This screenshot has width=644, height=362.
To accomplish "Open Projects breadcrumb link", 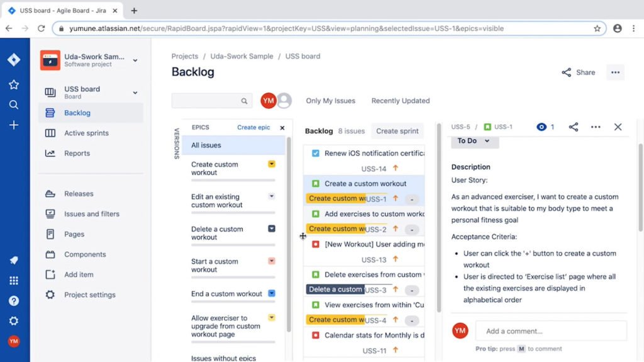I will point(185,57).
